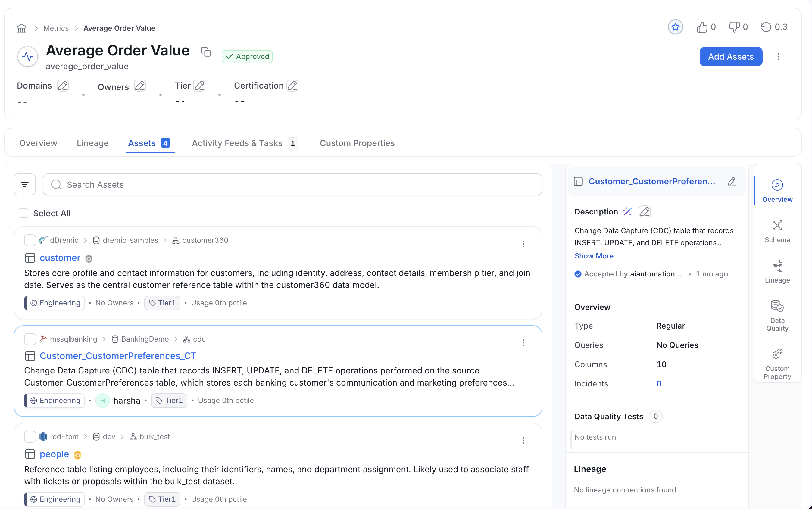This screenshot has height=509, width=812.
Task: Expand description with Show More
Action: pyautogui.click(x=594, y=256)
